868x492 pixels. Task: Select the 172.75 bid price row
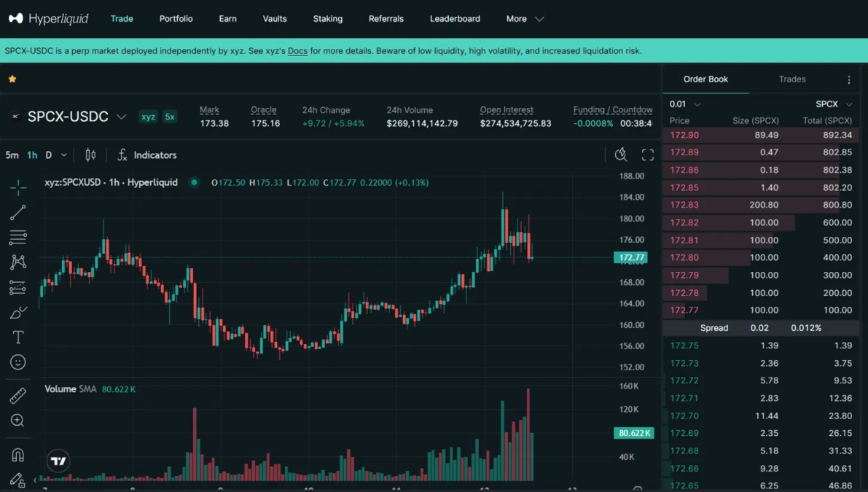tap(761, 345)
